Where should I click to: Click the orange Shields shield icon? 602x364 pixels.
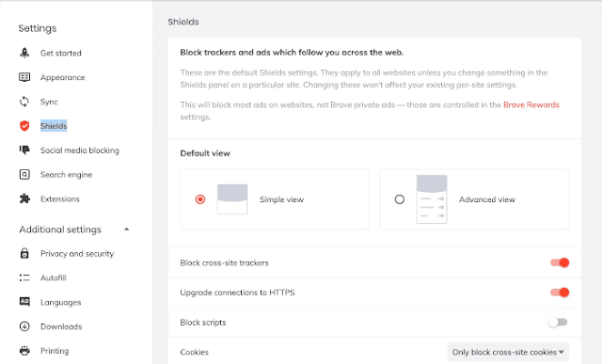pos(24,126)
